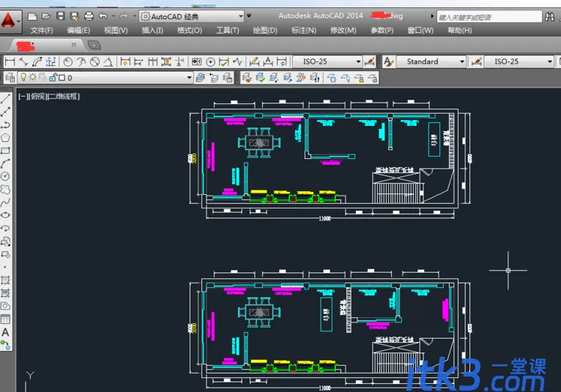
Task: Click the Layer Previous icon
Action: [214, 78]
